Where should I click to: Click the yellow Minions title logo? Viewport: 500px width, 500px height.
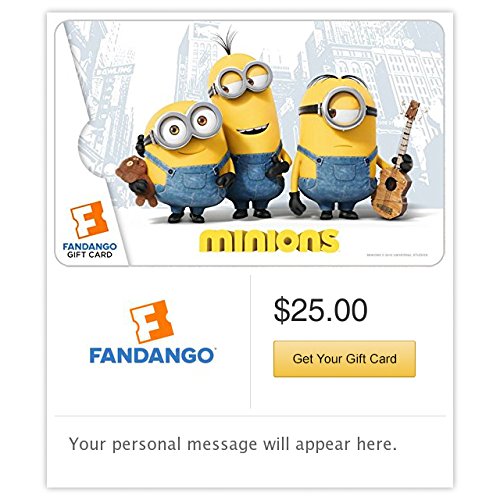coord(269,241)
